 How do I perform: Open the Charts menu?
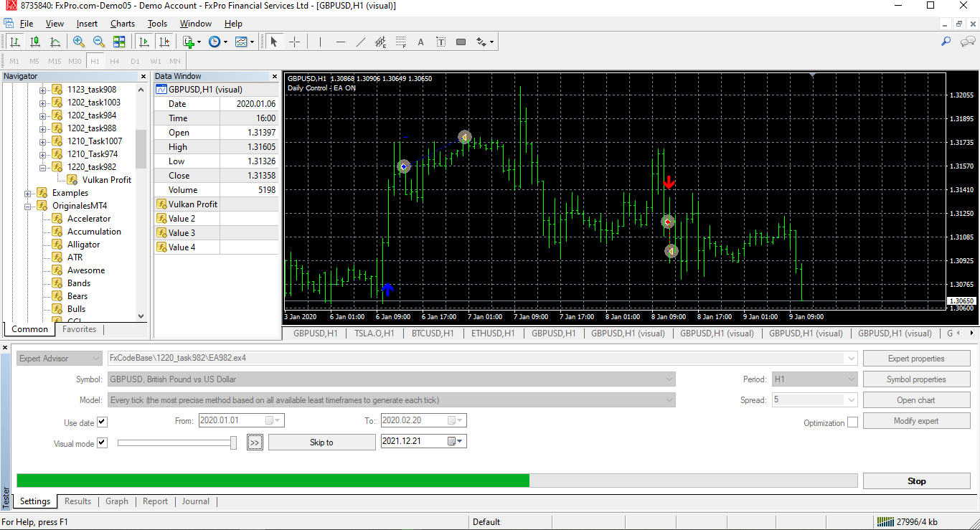pos(123,24)
